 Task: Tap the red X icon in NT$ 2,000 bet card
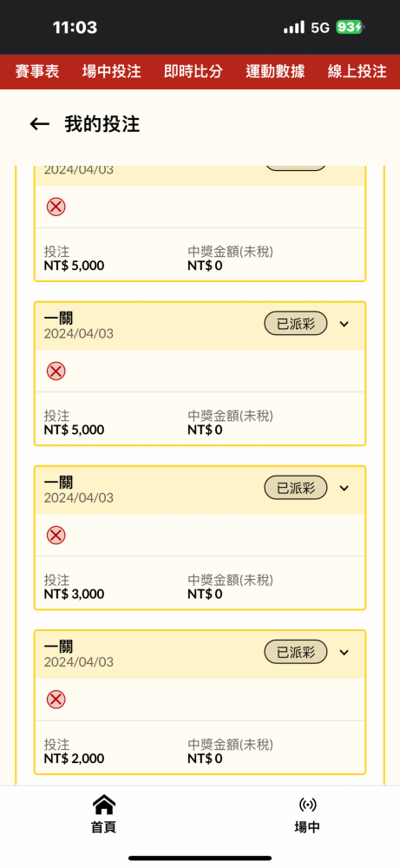pos(56,699)
